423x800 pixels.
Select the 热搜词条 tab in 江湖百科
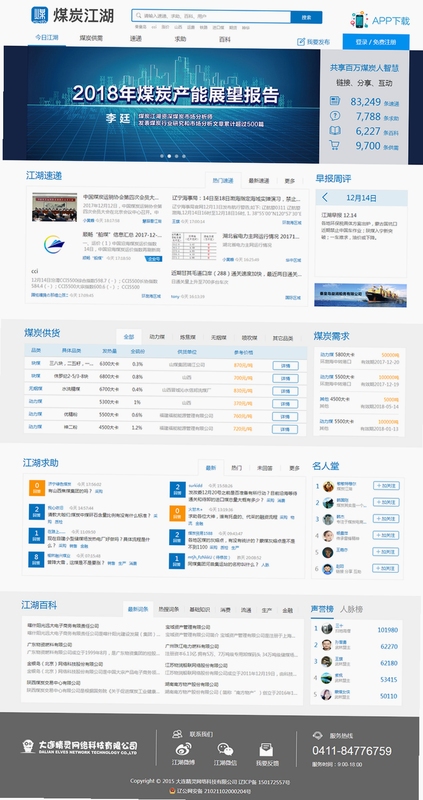(x=168, y=610)
